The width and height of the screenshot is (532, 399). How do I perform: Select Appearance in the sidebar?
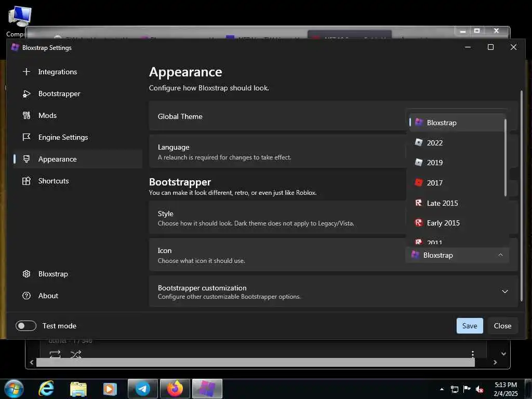[x=78, y=159]
